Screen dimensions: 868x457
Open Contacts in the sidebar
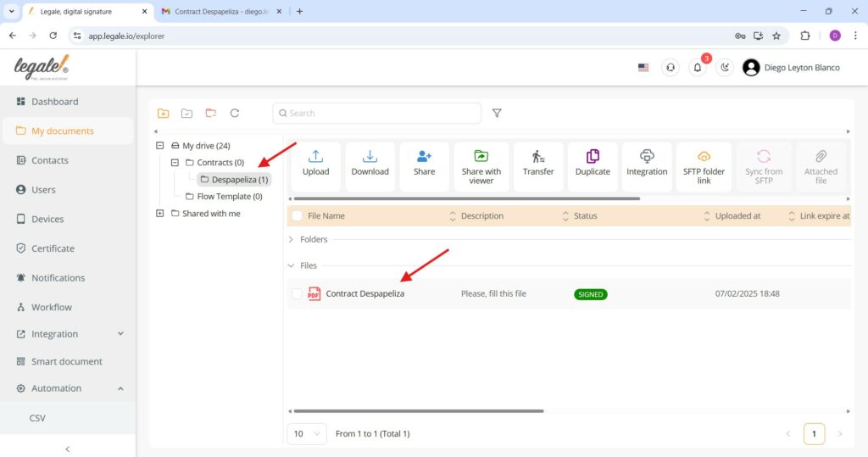point(69,160)
